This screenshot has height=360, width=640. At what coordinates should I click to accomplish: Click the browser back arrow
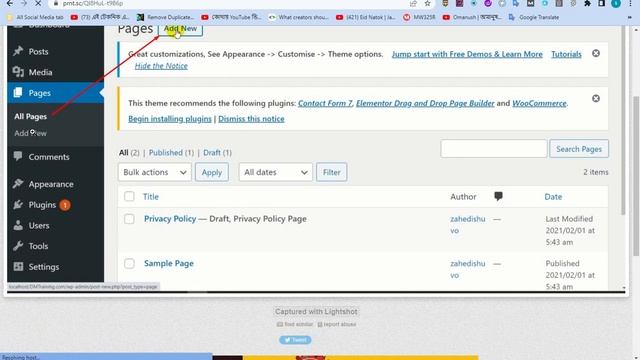(9, 3)
